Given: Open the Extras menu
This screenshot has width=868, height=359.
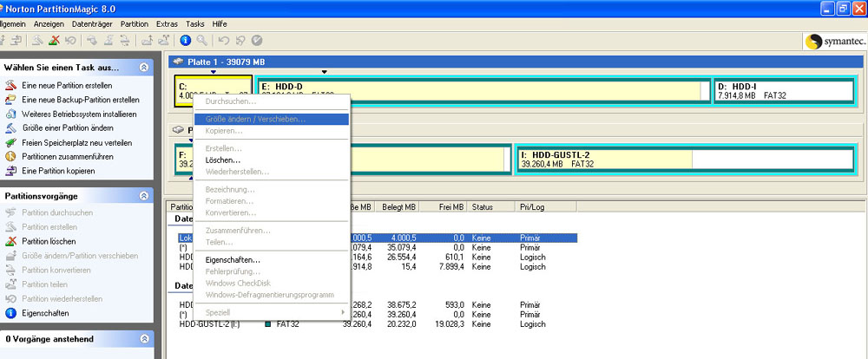Looking at the screenshot, I should click(168, 24).
